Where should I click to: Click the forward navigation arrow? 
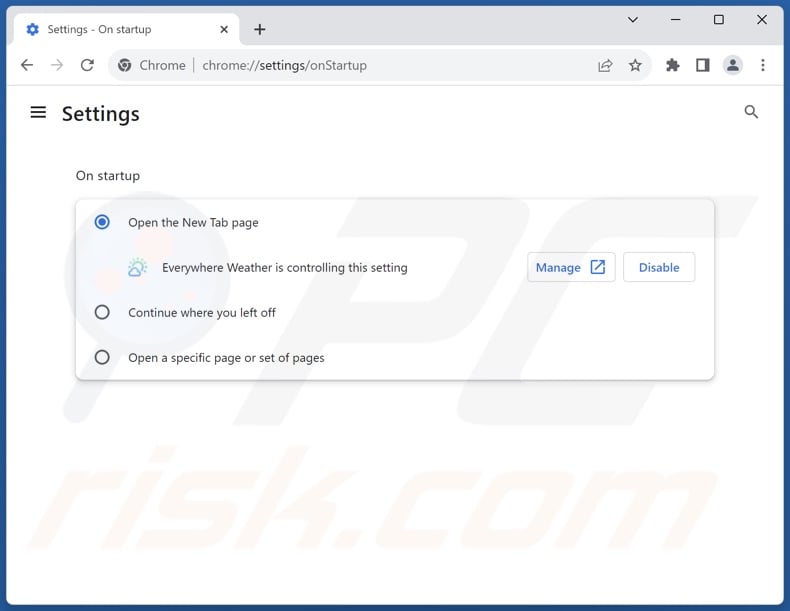coord(57,65)
